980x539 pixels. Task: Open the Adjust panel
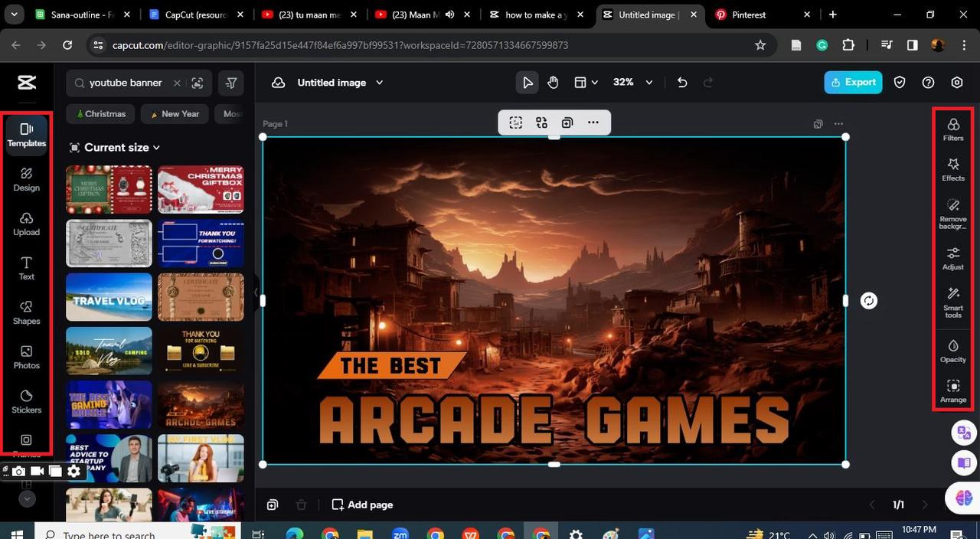tap(953, 258)
